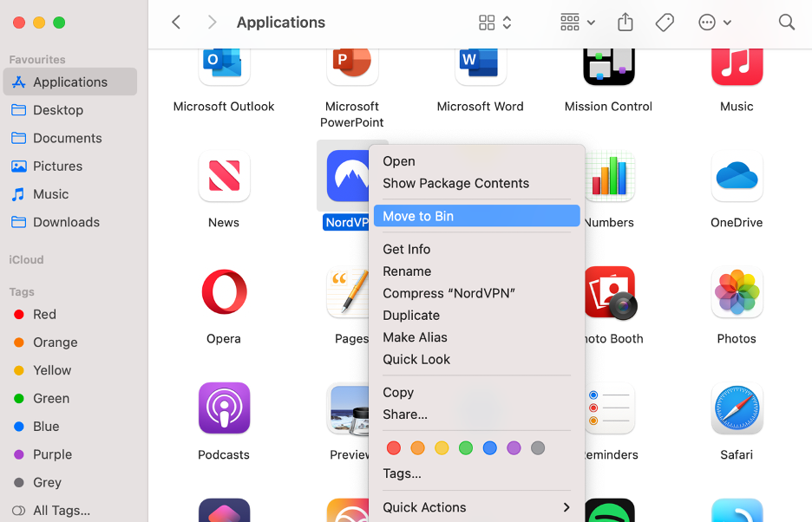Open the Opera browser
This screenshot has width=812, height=522.
tap(224, 292)
